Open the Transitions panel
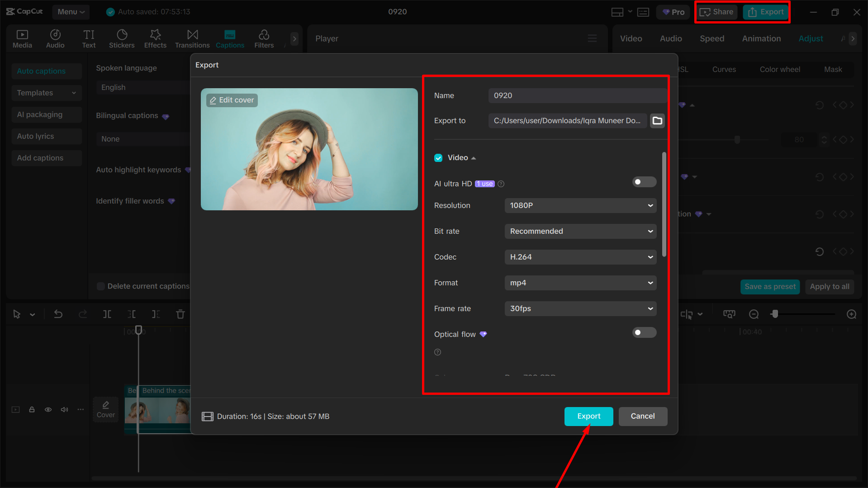 click(x=192, y=38)
